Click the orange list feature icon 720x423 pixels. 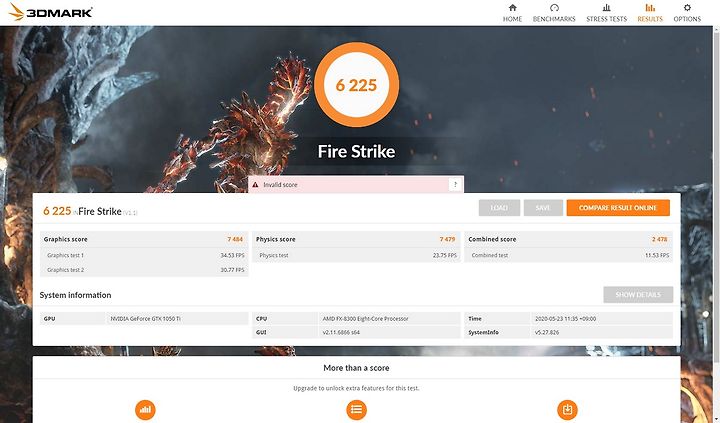coord(356,410)
